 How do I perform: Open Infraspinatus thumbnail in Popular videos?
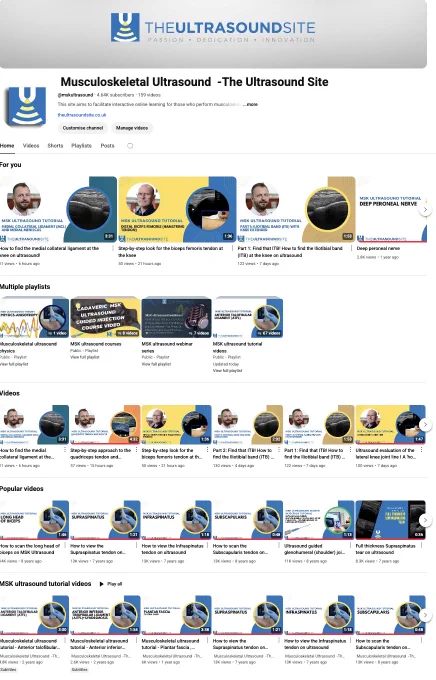[177, 520]
